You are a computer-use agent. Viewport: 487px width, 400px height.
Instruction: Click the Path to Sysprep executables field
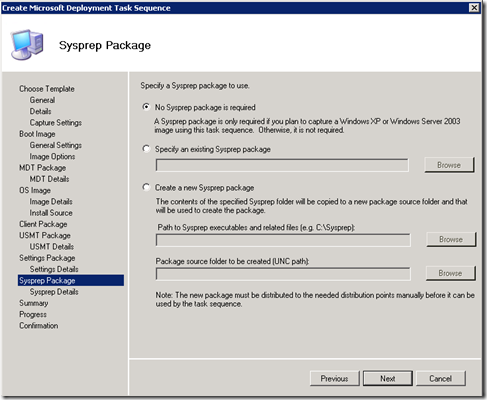(283, 240)
